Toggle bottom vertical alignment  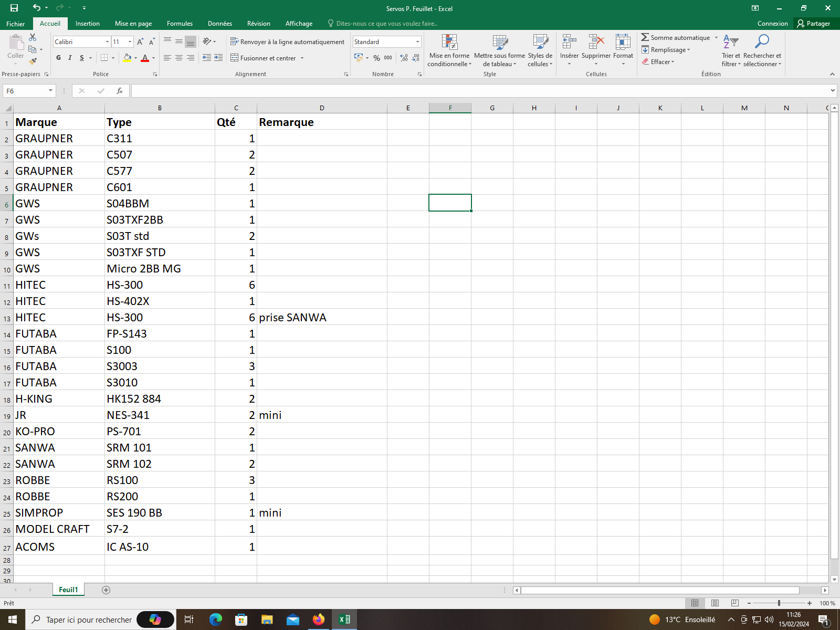(x=191, y=41)
